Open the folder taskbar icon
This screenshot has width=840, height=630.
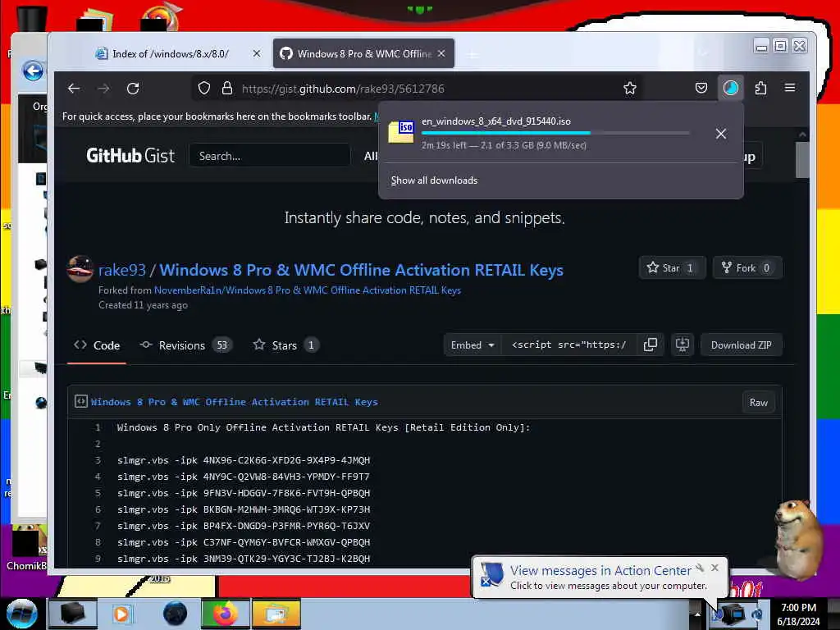coord(276,614)
